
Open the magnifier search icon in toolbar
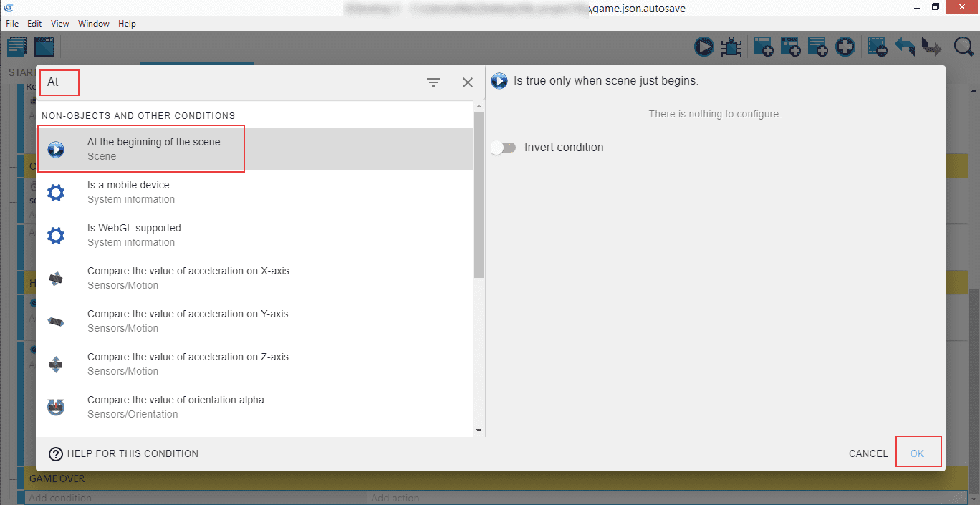coord(964,47)
